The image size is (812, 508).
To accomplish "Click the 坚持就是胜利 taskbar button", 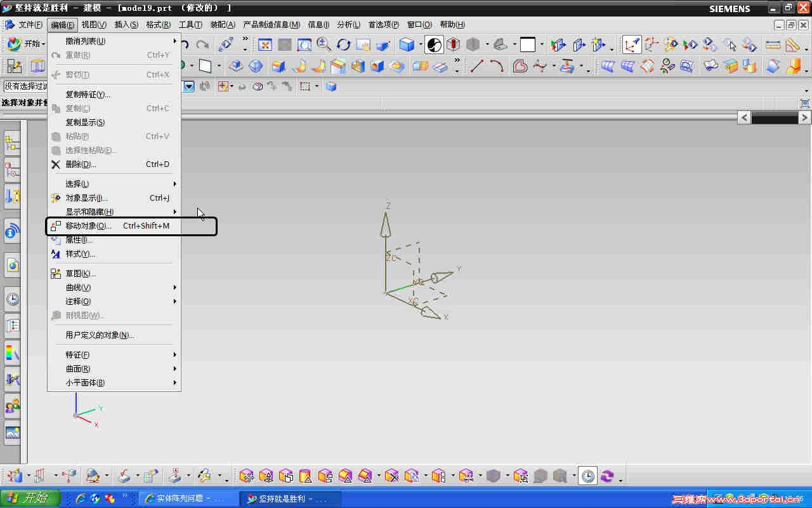I will click(x=291, y=498).
